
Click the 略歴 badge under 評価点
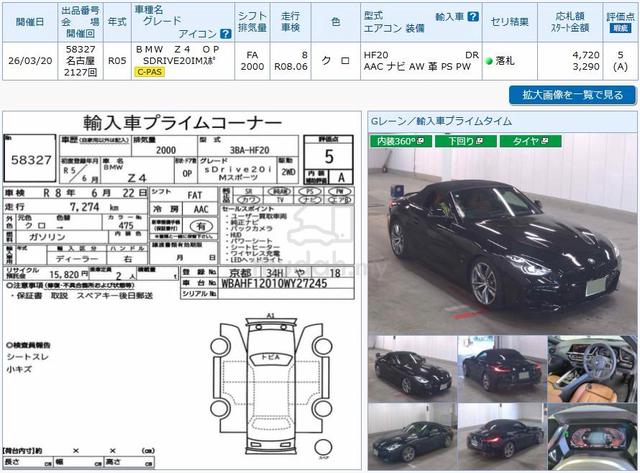tap(620, 28)
